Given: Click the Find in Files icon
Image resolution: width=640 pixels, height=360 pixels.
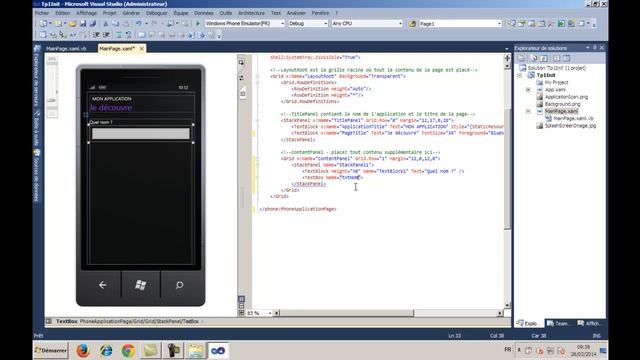Looking at the screenshot, I should (412, 24).
